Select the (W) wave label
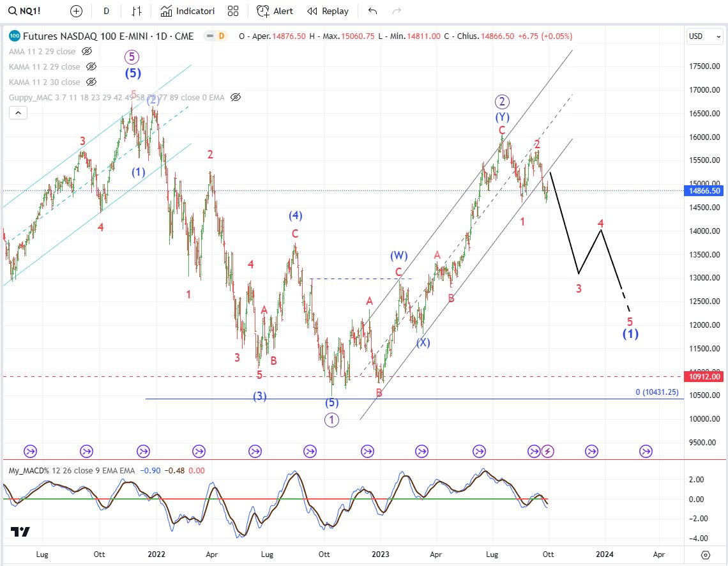 (399, 256)
